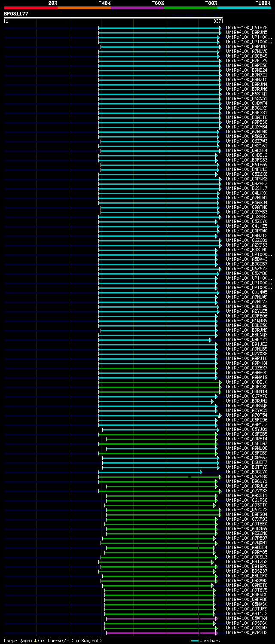Select the UniRef100_A7P2U2 entry
This screenshot has height=644, width=275.
247,632
